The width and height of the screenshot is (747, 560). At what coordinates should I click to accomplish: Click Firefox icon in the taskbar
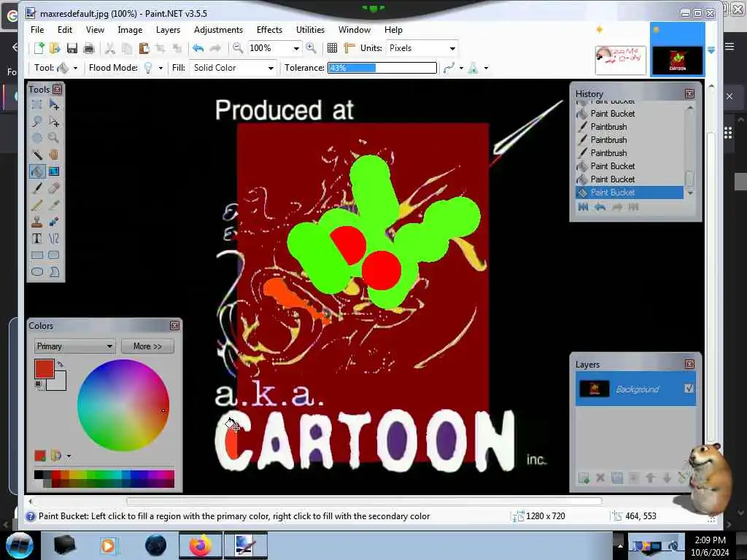tap(201, 545)
